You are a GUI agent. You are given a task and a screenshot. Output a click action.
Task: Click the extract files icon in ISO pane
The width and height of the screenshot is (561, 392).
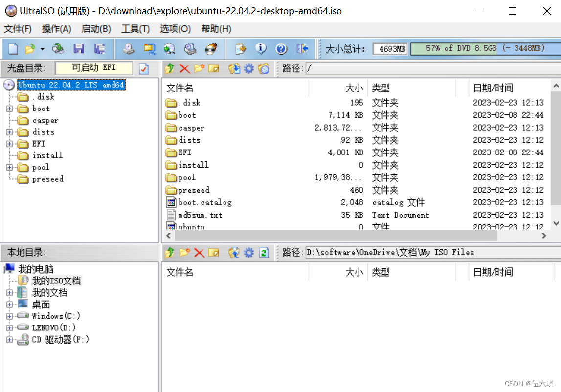[x=234, y=68]
